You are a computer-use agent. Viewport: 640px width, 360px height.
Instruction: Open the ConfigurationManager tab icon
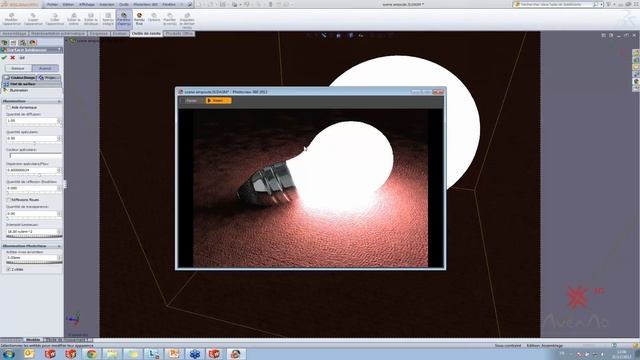pyautogui.click(x=23, y=42)
